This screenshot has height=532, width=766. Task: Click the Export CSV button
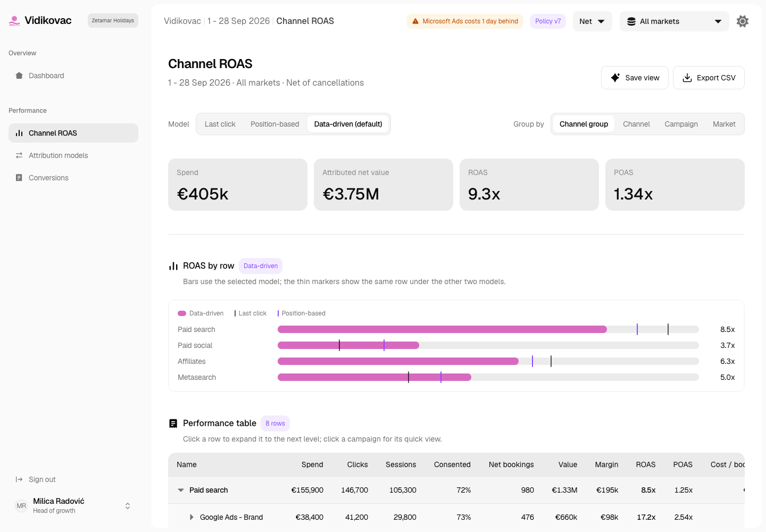(709, 78)
